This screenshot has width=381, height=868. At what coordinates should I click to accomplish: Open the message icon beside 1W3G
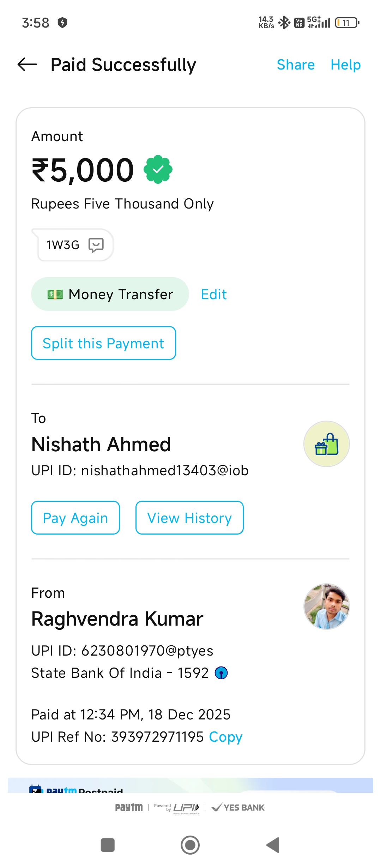[x=96, y=245]
